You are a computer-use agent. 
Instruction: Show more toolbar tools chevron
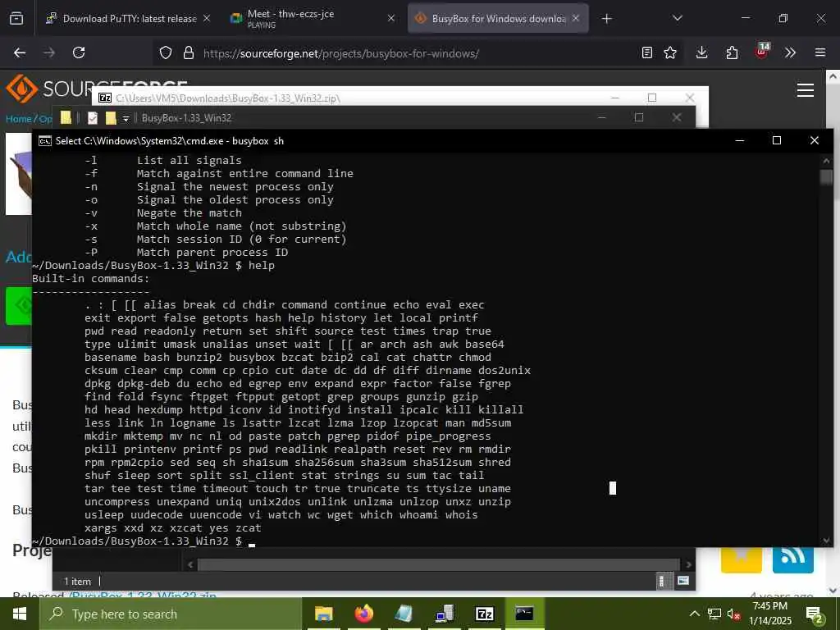[x=790, y=52]
